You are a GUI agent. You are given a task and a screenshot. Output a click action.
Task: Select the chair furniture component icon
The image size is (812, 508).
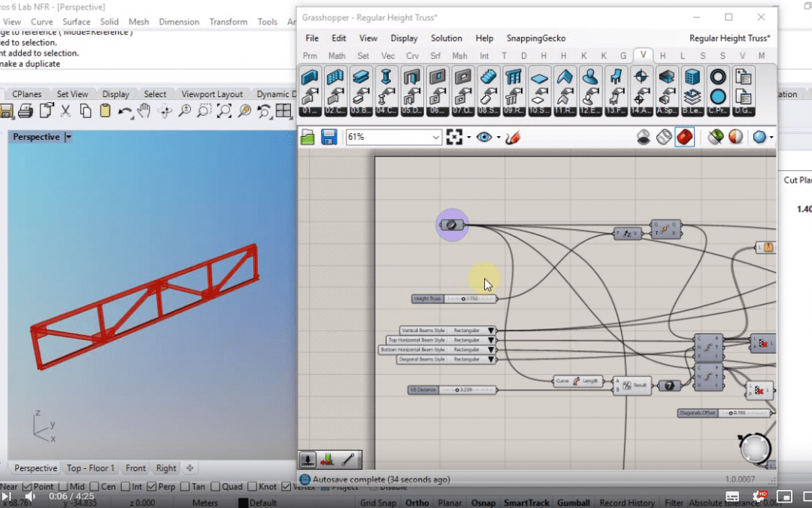[x=615, y=77]
